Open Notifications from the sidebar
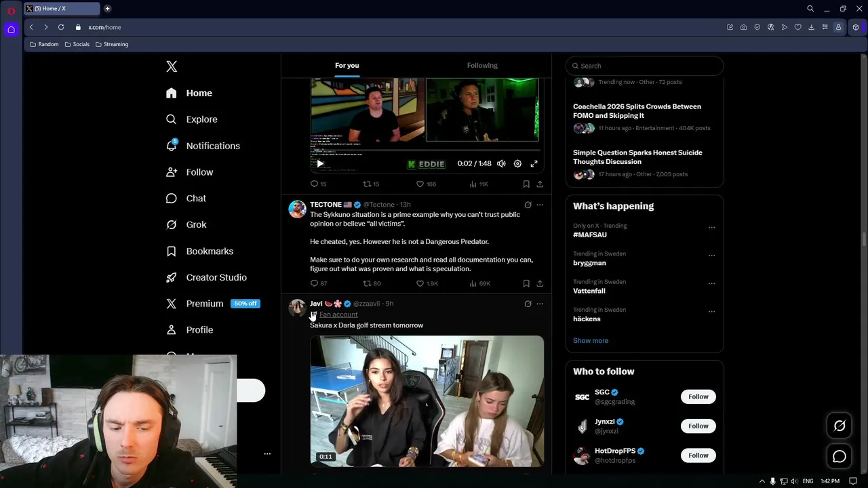 pyautogui.click(x=203, y=146)
